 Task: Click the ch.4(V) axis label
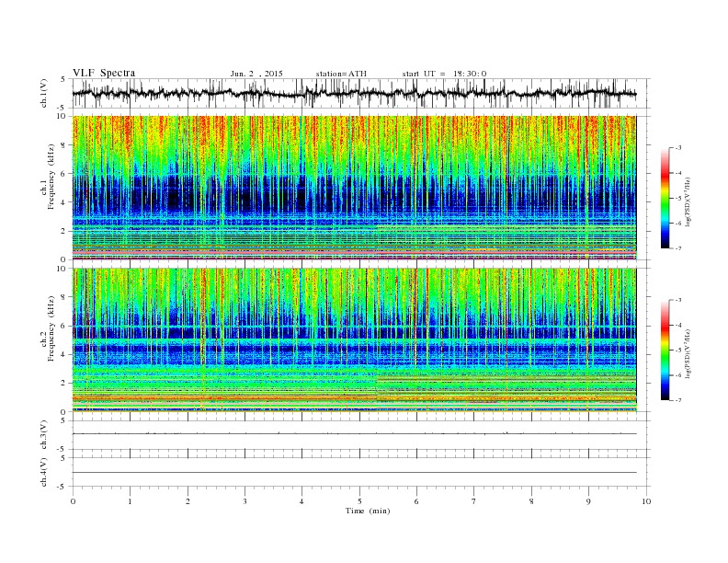click(x=43, y=473)
